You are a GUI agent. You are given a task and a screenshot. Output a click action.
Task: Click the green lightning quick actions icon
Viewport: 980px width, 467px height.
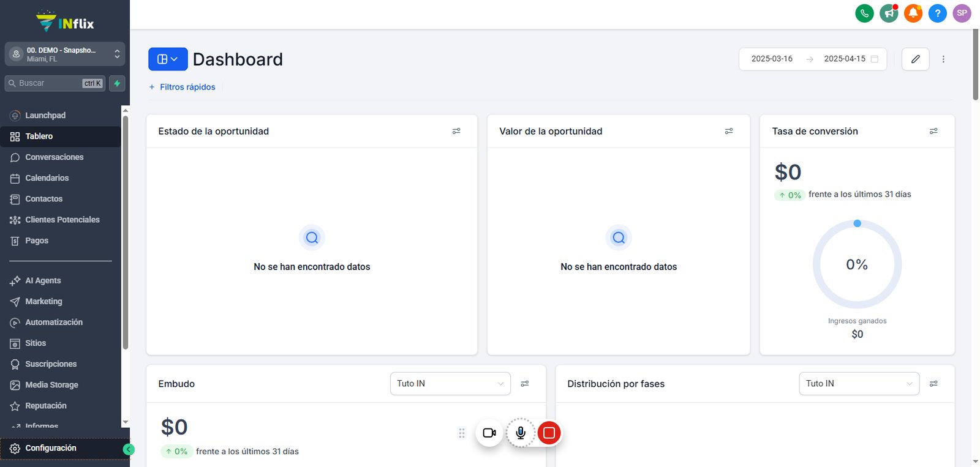click(117, 83)
